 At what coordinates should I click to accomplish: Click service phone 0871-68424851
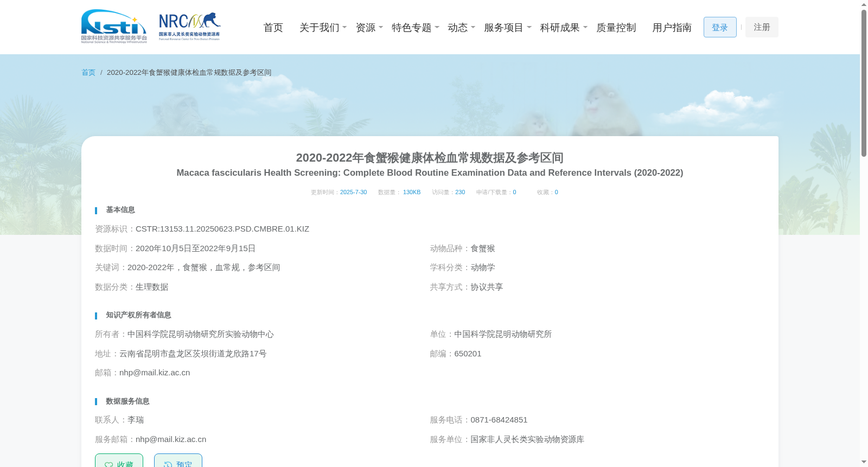coord(499,420)
